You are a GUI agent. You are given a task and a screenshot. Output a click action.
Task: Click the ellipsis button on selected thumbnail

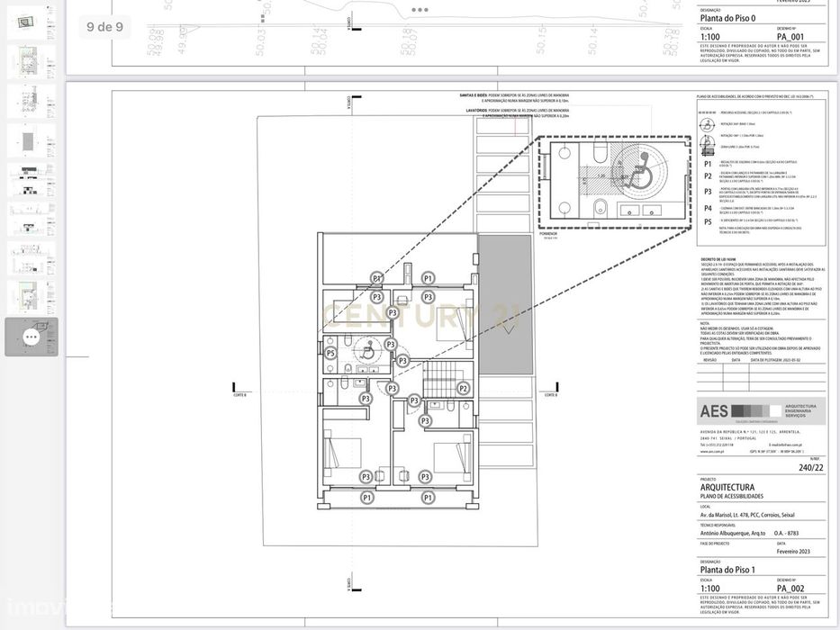pos(32,337)
